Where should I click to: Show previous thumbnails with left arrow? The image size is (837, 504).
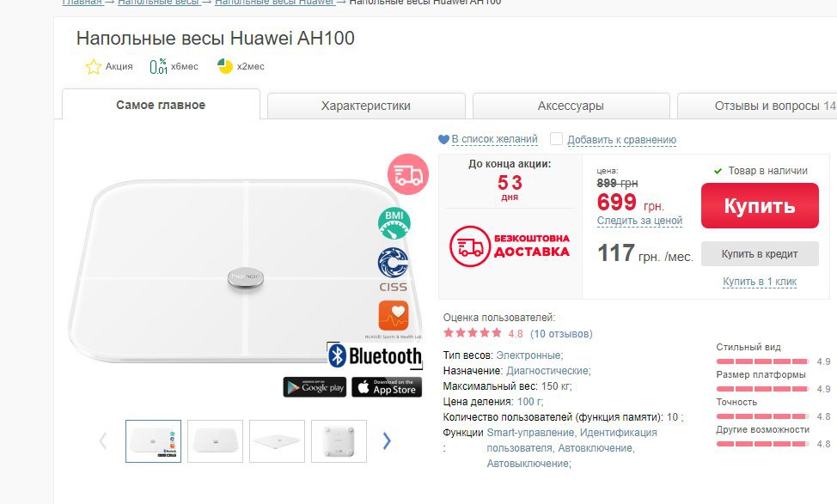103,440
